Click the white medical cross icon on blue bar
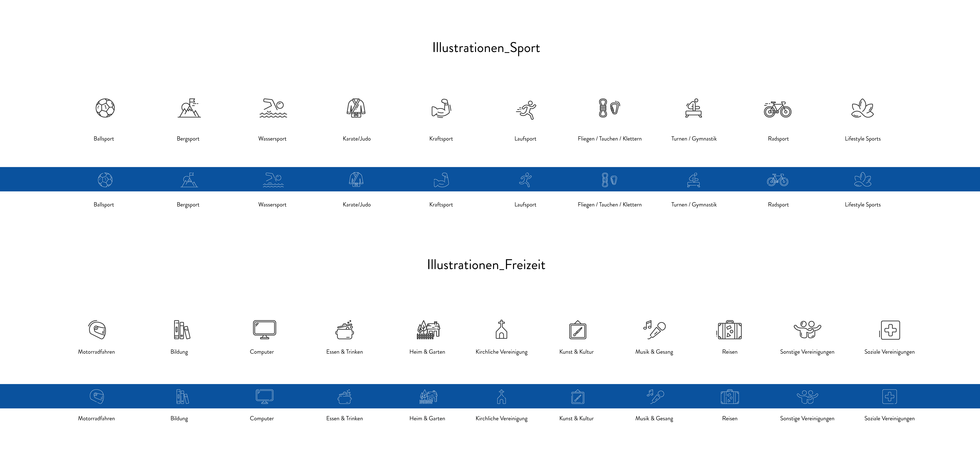 pyautogui.click(x=890, y=396)
